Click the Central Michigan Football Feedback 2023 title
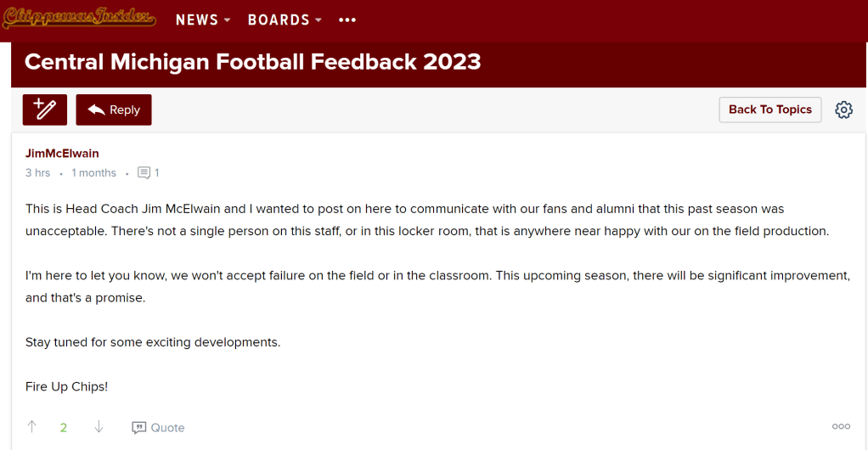Image resolution: width=868 pixels, height=450 pixels. coord(252,62)
